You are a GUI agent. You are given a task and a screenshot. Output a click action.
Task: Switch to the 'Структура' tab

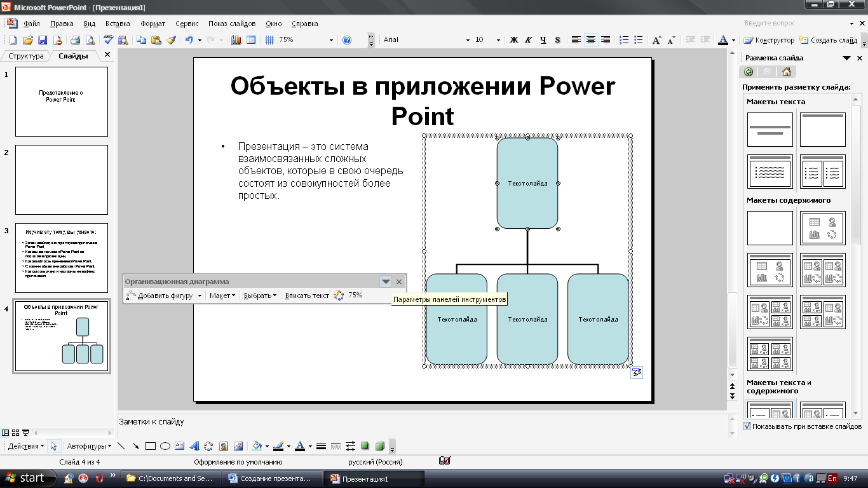coord(26,56)
